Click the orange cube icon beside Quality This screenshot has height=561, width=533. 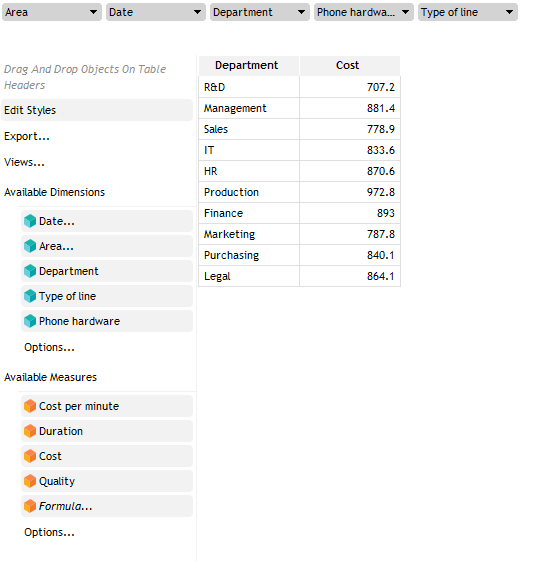click(x=30, y=481)
